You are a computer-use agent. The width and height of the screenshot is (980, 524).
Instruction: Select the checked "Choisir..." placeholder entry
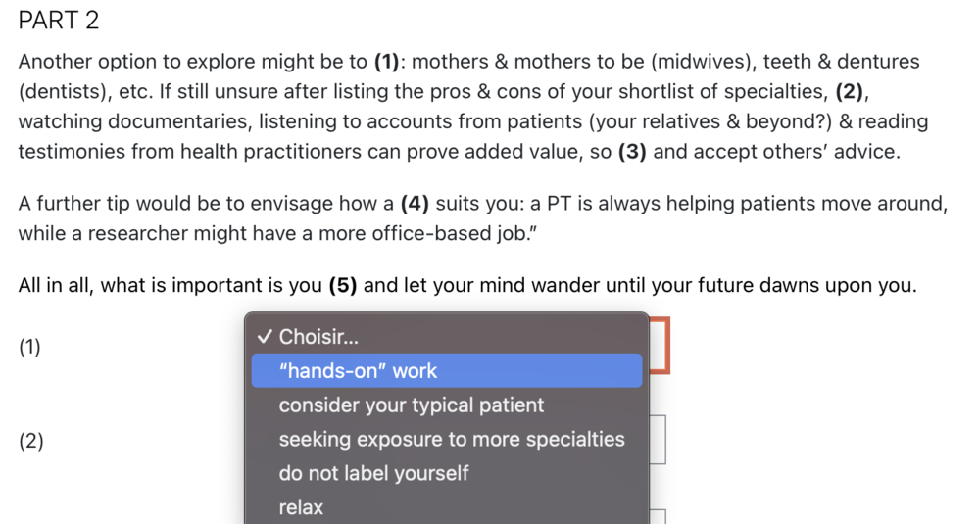click(318, 337)
